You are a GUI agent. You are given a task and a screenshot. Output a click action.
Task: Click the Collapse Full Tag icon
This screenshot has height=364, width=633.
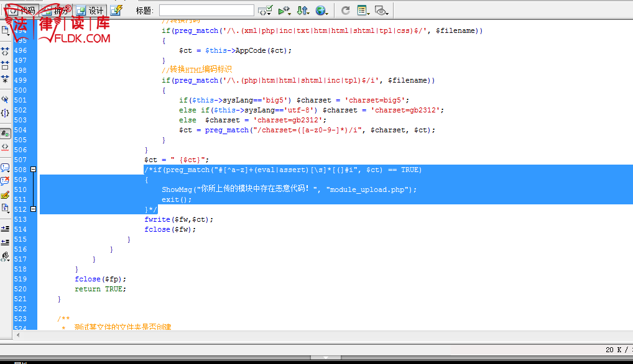pos(5,52)
